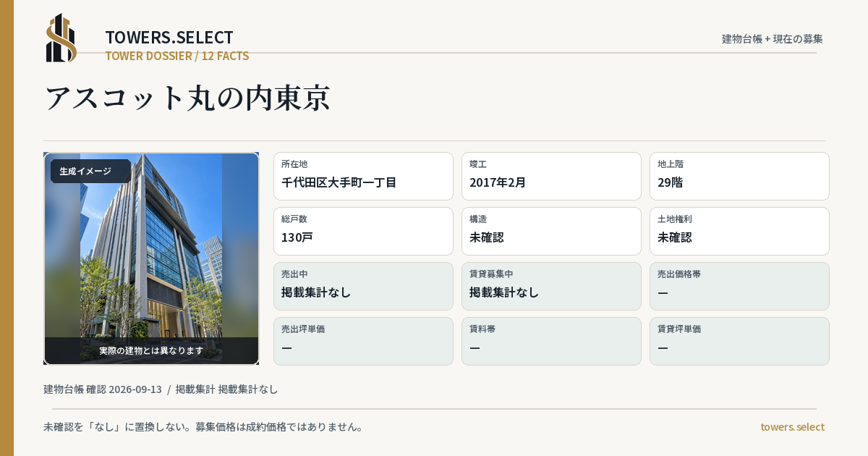
Task: Click the 実際の建物とは異なります caption
Action: [x=151, y=350]
